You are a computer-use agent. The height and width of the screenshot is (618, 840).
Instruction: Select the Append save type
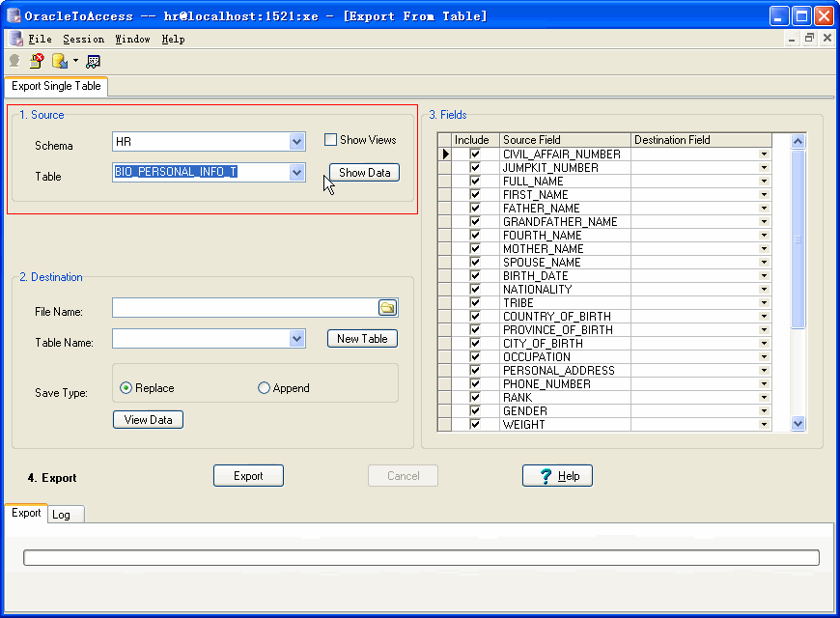[264, 388]
